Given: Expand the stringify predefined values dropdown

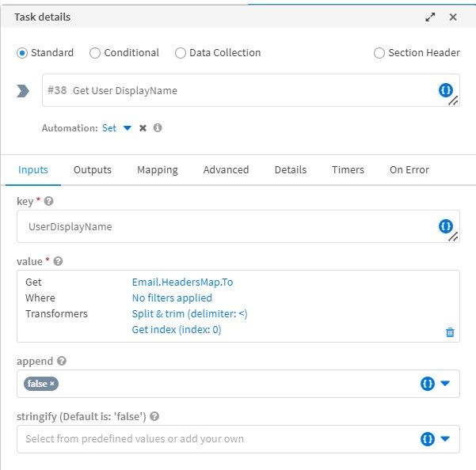Looking at the screenshot, I should click(445, 438).
